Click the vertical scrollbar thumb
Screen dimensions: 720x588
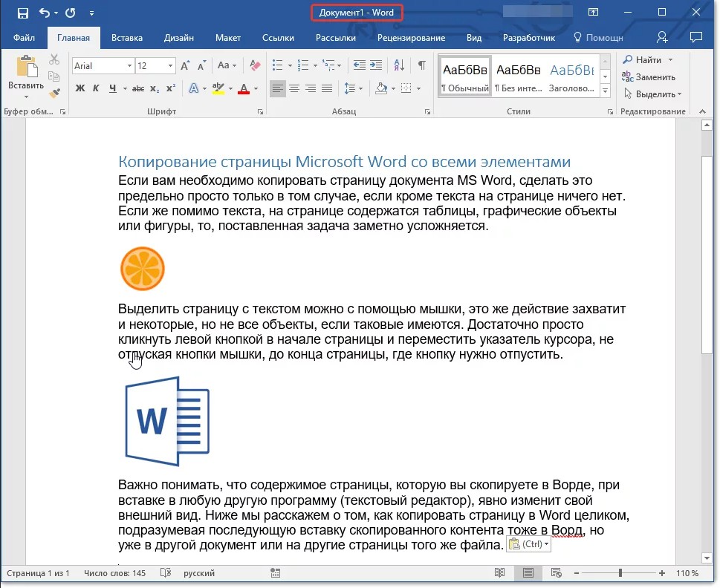coord(707,255)
